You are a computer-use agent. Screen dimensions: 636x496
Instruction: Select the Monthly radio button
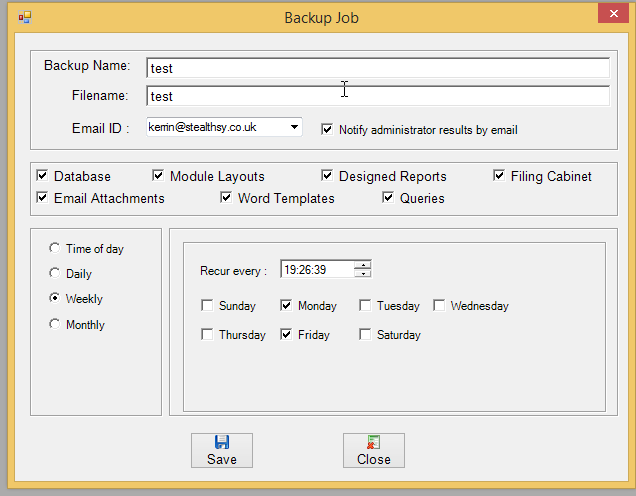pyautogui.click(x=54, y=324)
